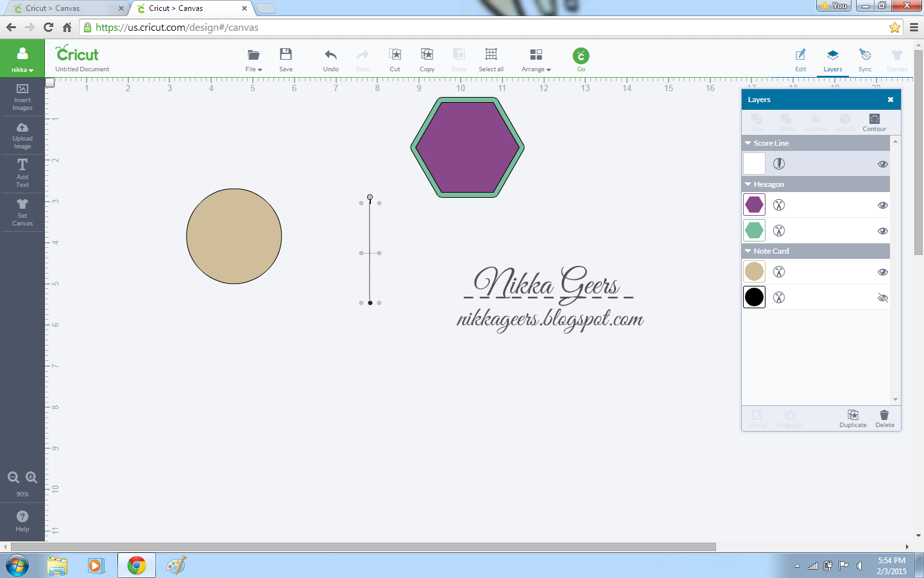Activate the Contour tool

pos(874,122)
